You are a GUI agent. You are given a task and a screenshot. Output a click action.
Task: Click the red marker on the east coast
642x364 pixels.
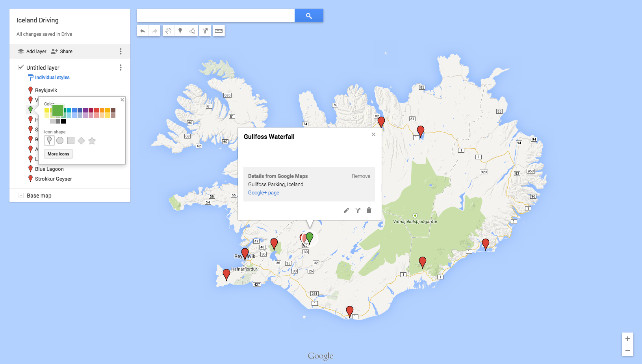(x=486, y=244)
